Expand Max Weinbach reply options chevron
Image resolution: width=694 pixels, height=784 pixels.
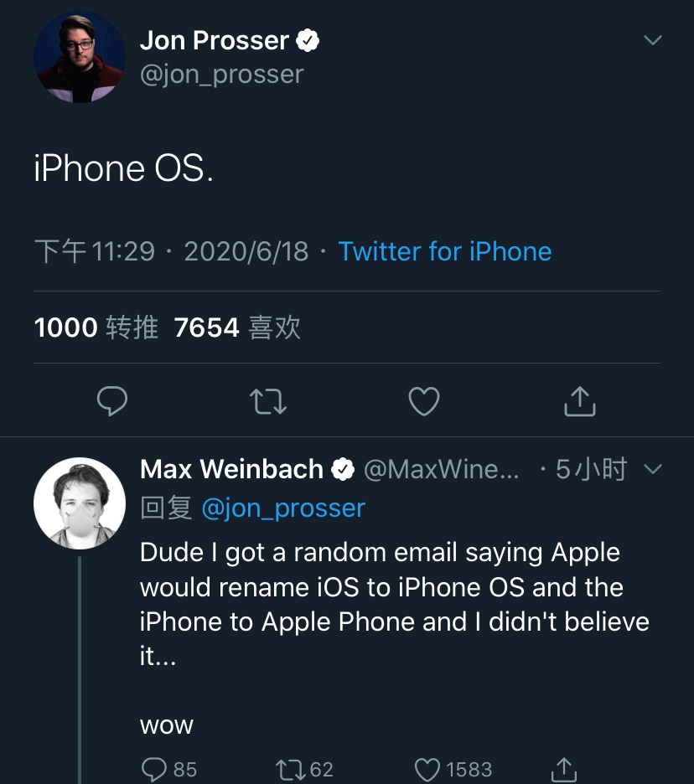click(x=651, y=470)
